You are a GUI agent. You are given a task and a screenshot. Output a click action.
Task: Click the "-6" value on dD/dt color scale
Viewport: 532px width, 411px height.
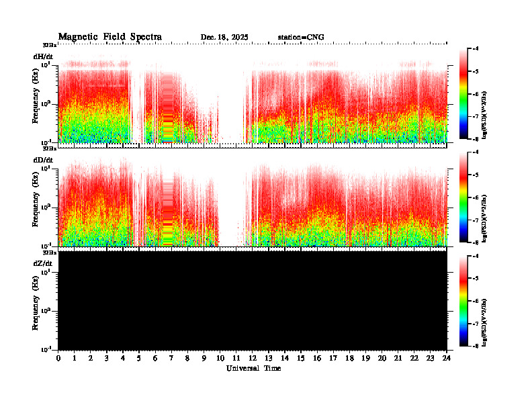click(x=476, y=197)
